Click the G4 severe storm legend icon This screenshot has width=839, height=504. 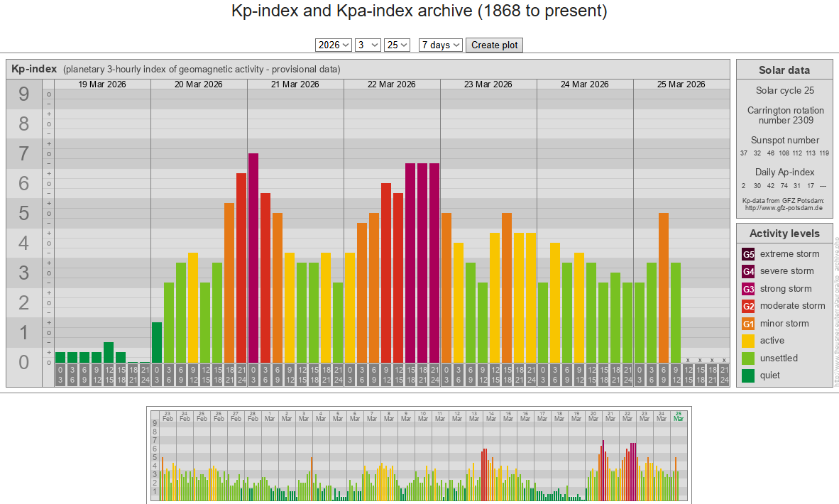pyautogui.click(x=748, y=271)
